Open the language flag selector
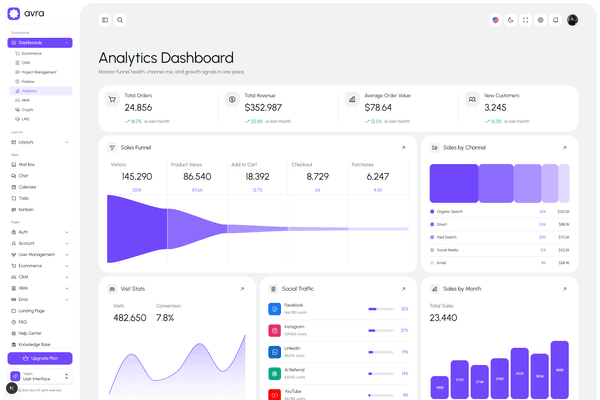 [496, 20]
